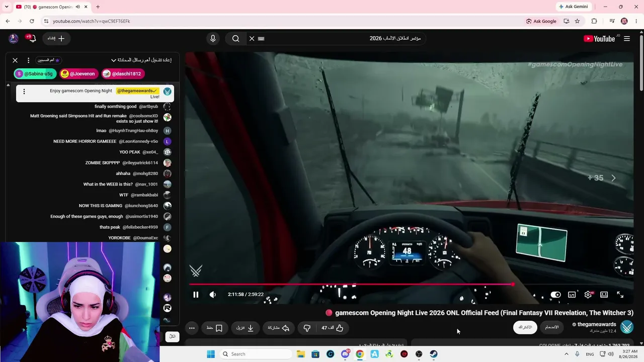Share the video via the share button

(x=279, y=328)
